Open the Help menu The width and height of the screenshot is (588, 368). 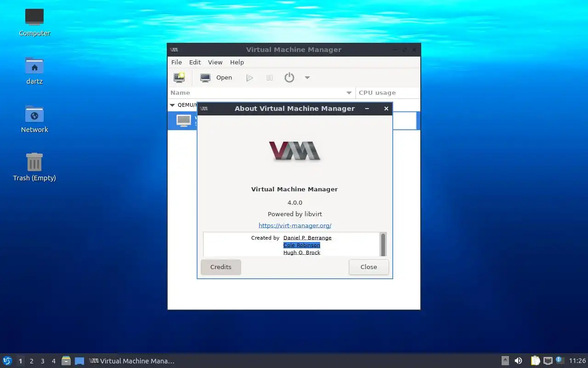point(237,62)
